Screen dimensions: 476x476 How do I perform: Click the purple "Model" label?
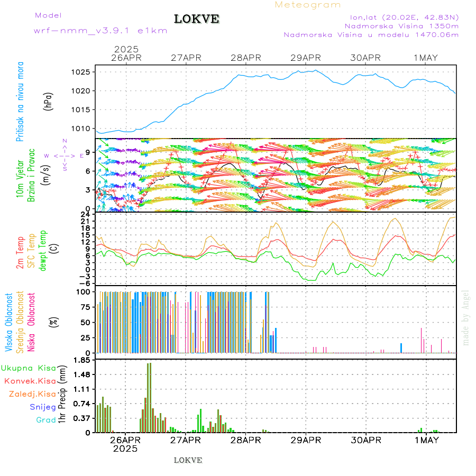[x=48, y=15]
